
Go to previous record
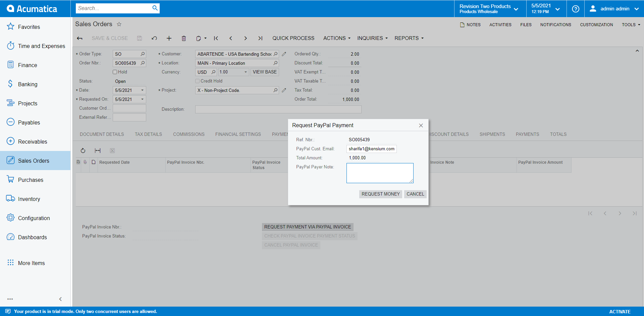231,38
